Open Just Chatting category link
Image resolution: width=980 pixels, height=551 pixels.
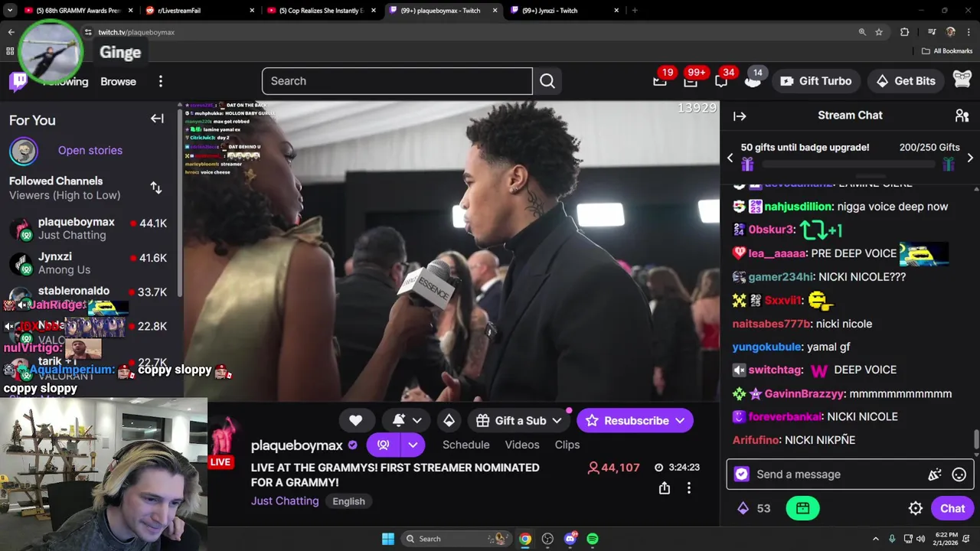pos(285,501)
